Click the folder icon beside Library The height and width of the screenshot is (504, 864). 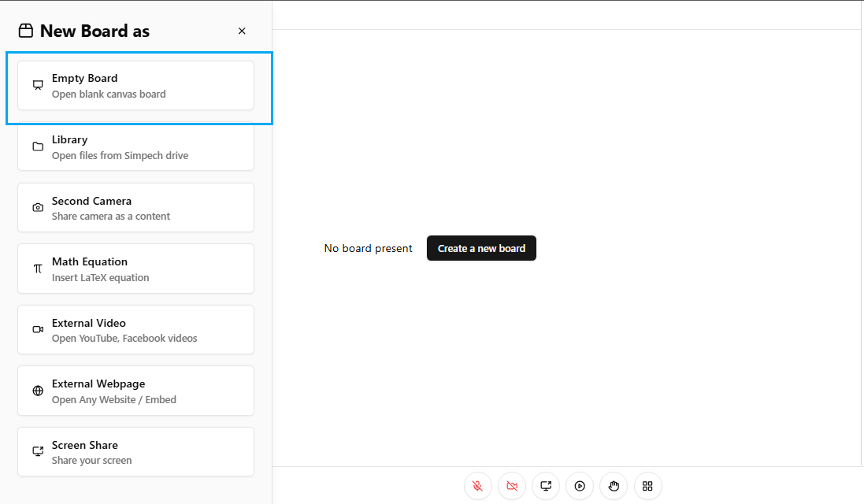pyautogui.click(x=38, y=147)
